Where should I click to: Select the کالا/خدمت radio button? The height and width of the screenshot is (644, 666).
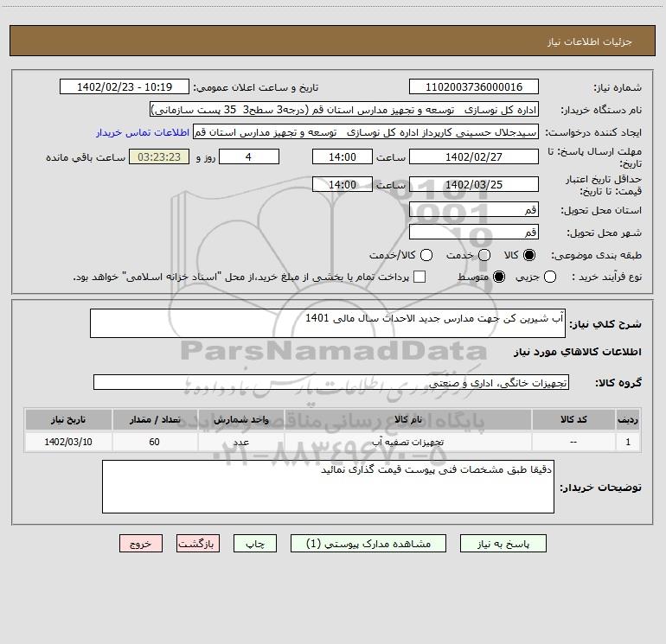(426, 255)
